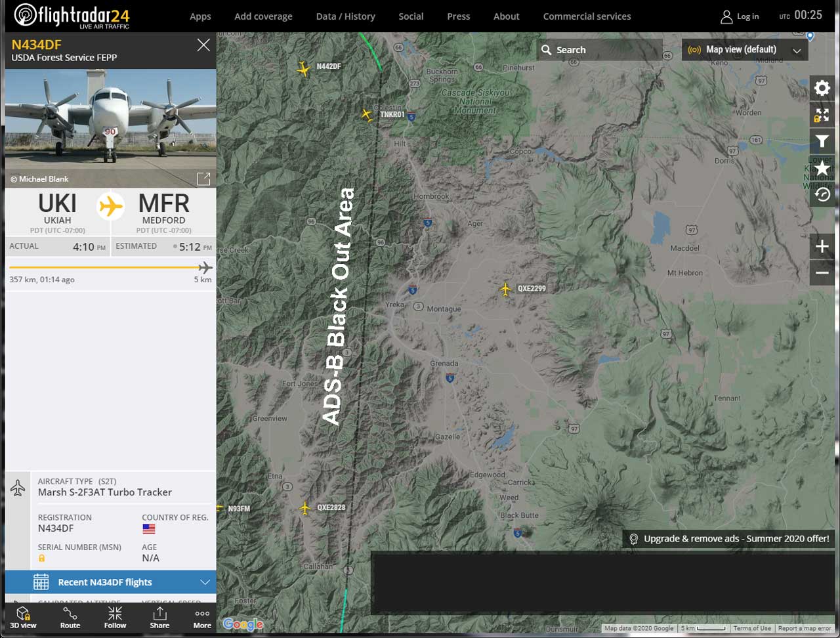This screenshot has height=638, width=840.
Task: Click the flight progress bar
Action: [x=110, y=268]
